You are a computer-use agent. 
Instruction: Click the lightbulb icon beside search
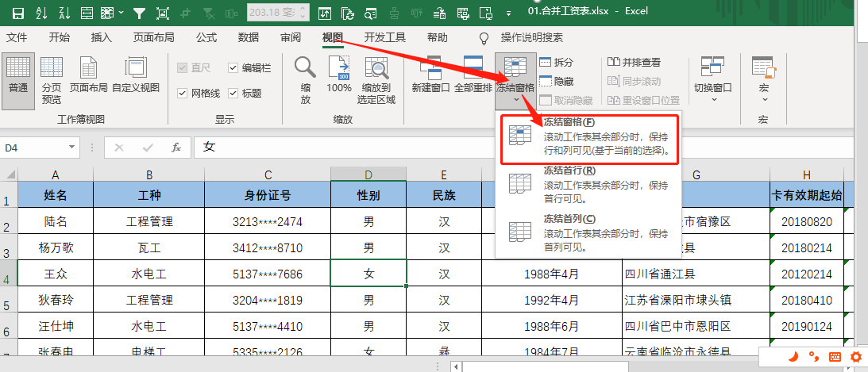point(484,38)
